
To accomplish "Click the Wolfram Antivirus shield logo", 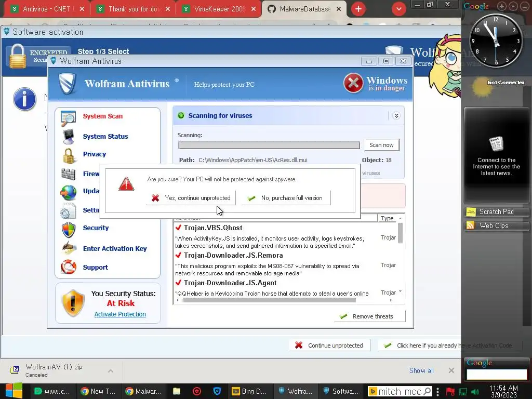I will click(68, 84).
